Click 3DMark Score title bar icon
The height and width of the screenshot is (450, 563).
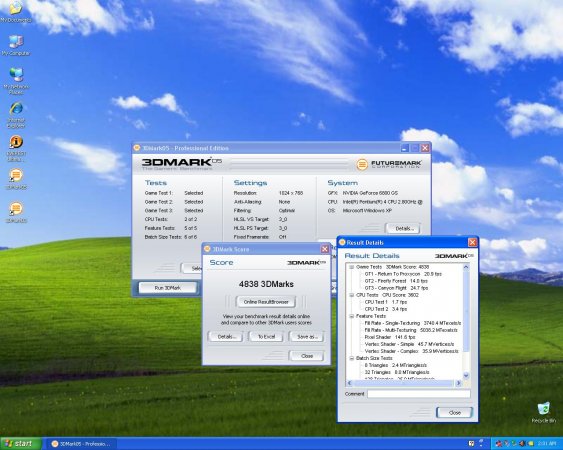pyautogui.click(x=207, y=249)
